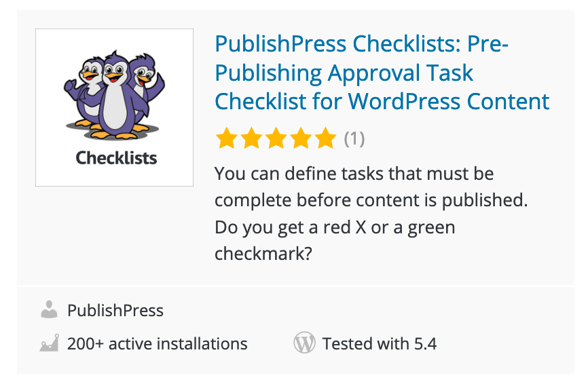
Task: Click the active installations chart icon
Action: pyautogui.click(x=49, y=343)
